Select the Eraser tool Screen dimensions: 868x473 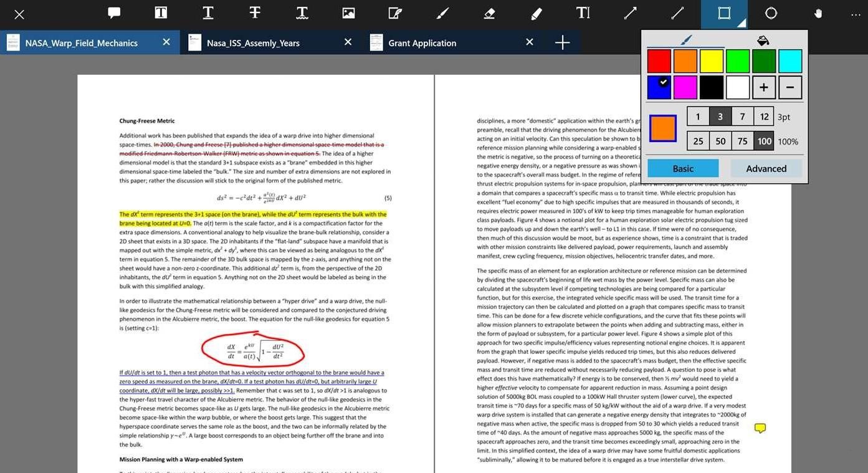click(x=489, y=12)
